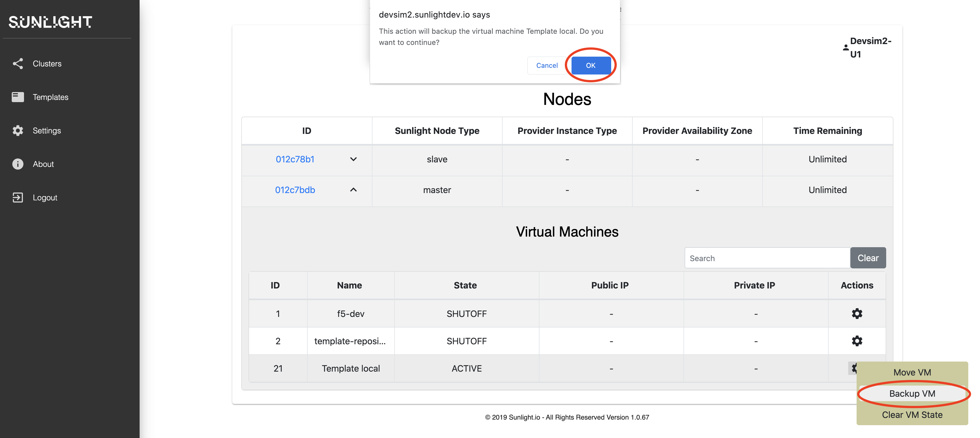Click the actions gear icon for template-reposi...

click(x=857, y=341)
